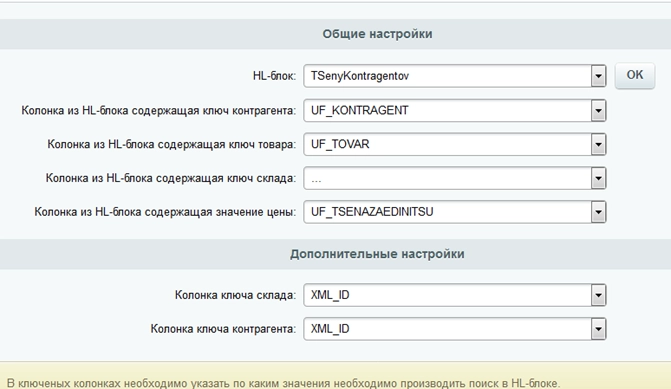671x389 pixels.
Task: Open the Колонка ключа склада XML_ID dropdown
Action: pos(454,295)
